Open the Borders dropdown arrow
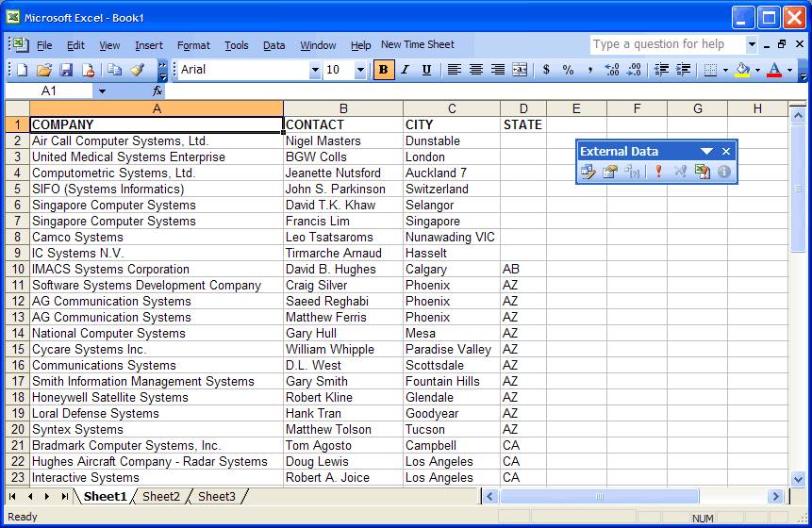 pyautogui.click(x=725, y=70)
